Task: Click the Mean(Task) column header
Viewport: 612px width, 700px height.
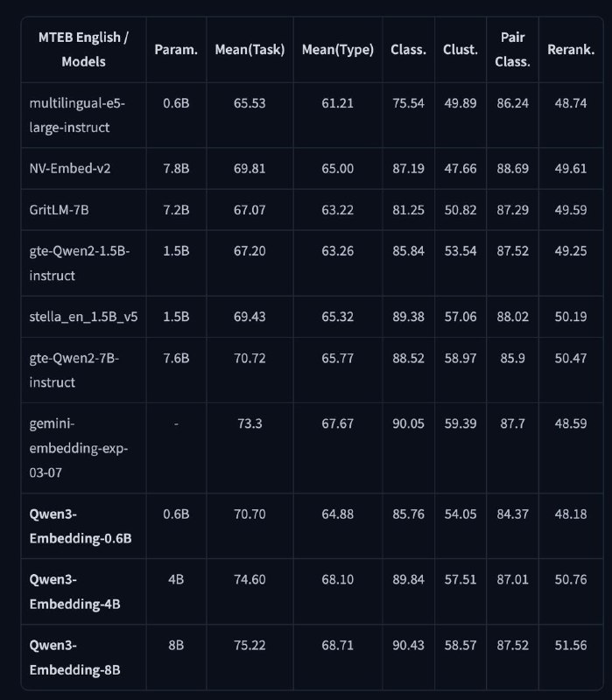Action: pos(250,50)
